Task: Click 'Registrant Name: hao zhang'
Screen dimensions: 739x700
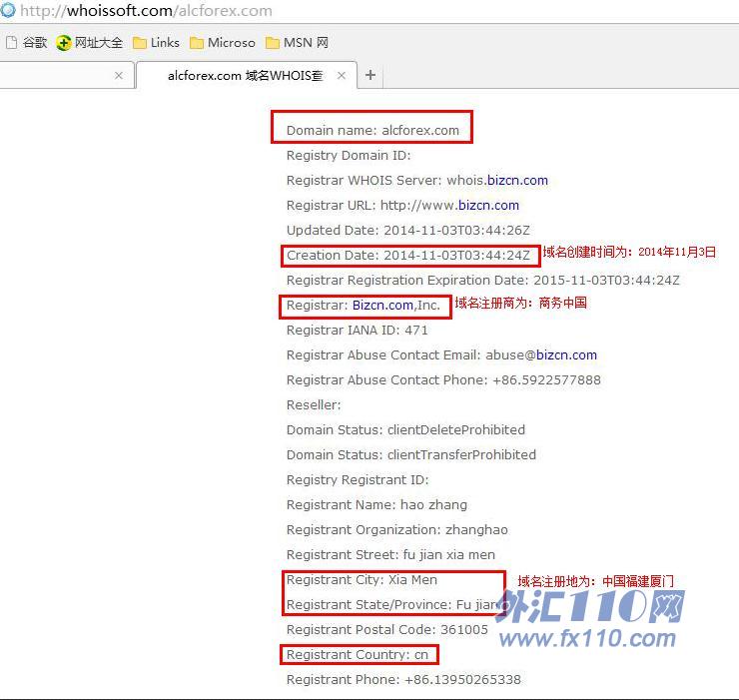Action: point(377,505)
